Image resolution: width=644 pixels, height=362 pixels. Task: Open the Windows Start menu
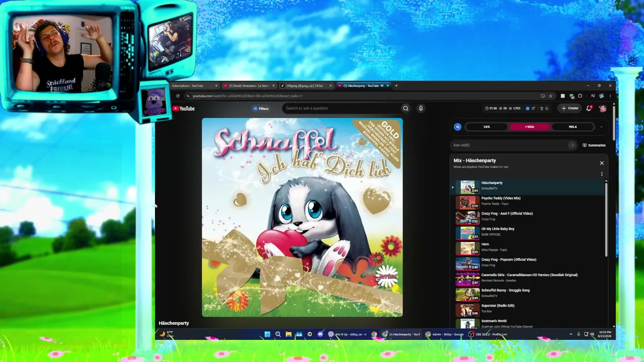267,334
